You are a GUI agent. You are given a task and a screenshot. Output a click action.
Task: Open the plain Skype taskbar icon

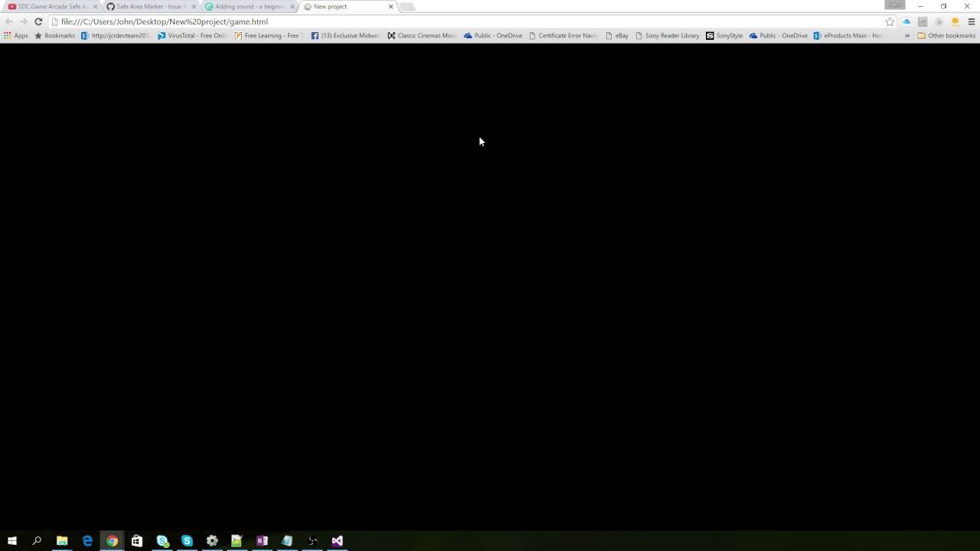[187, 540]
